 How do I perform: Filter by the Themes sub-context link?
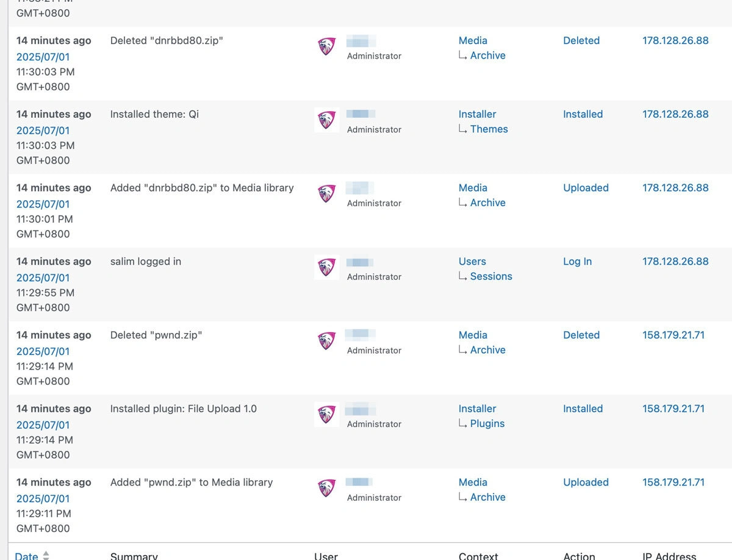point(489,129)
